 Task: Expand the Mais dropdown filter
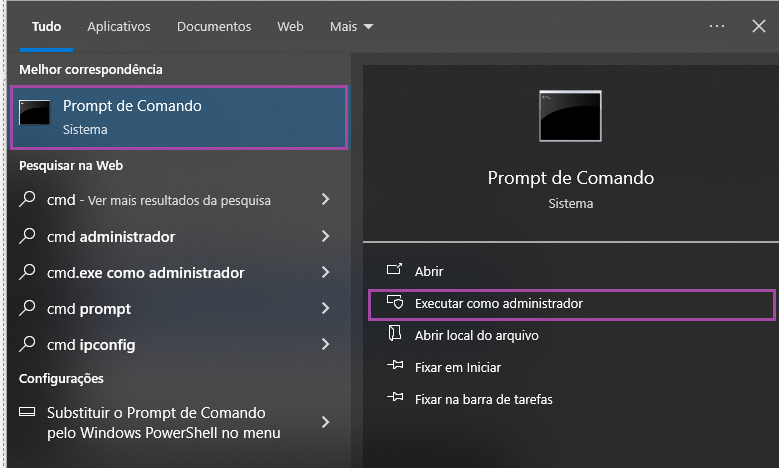(351, 26)
